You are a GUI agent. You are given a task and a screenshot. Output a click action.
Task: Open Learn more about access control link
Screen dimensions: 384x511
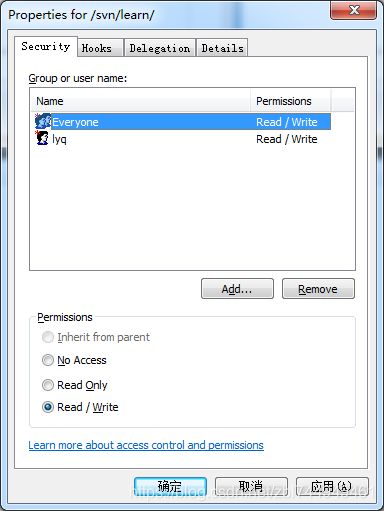146,445
